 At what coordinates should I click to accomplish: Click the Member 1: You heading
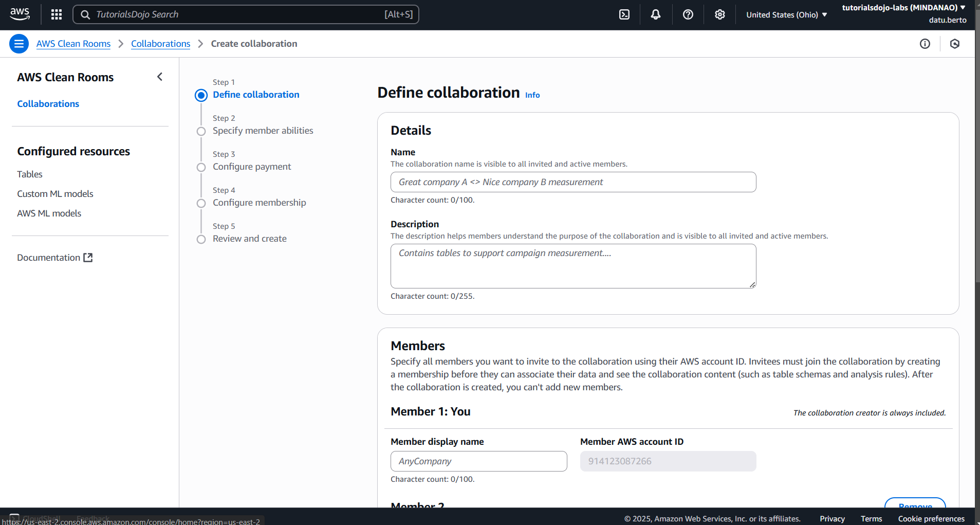click(431, 411)
